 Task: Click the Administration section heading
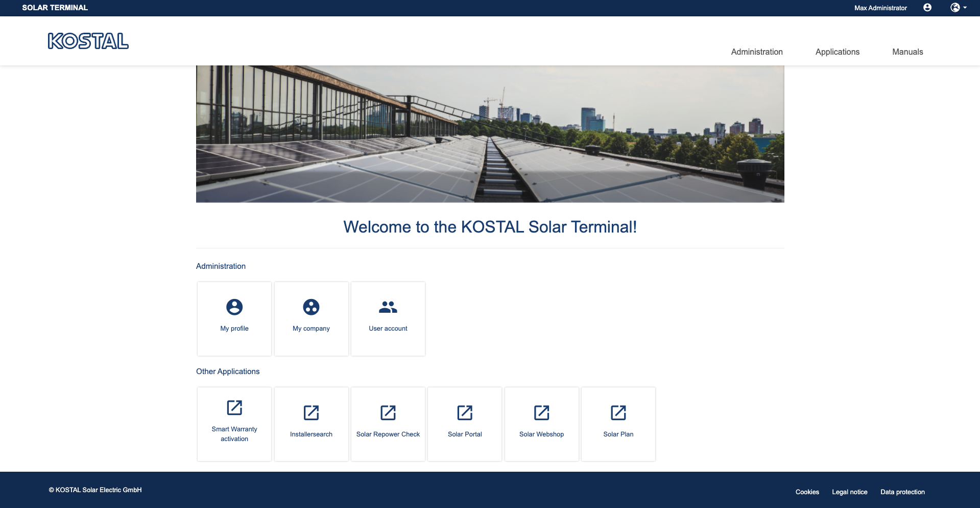point(221,266)
